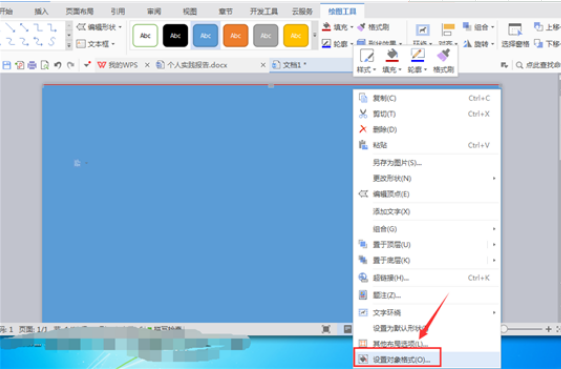Choose 其他布局选项(L) from context menu
561x369 pixels.
427,344
